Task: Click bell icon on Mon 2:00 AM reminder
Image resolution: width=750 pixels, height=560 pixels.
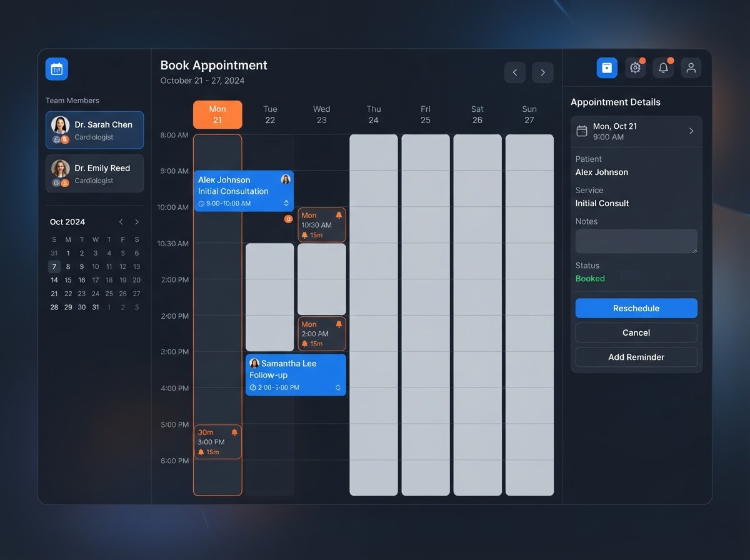Action: (x=339, y=324)
